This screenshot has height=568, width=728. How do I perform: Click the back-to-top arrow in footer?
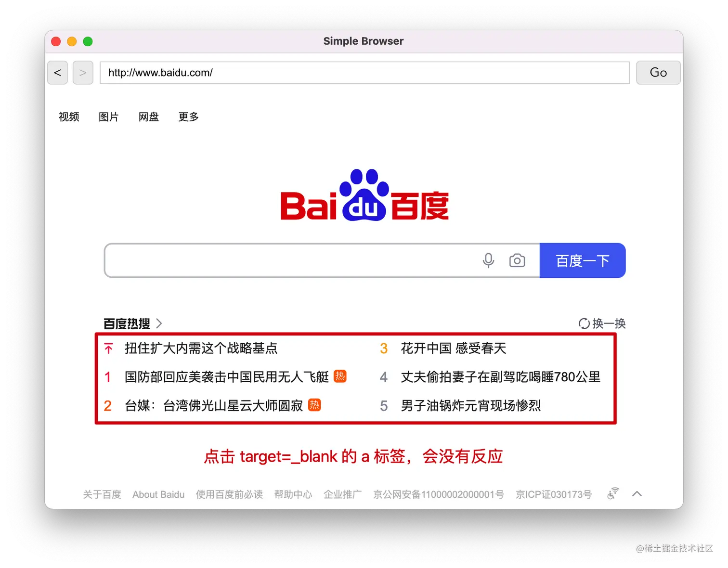click(637, 494)
